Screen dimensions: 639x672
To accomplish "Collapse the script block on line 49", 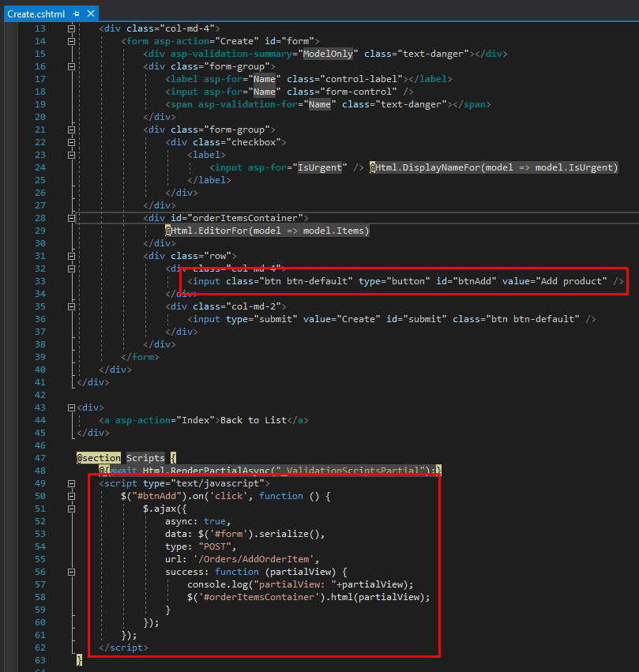I will [72, 483].
